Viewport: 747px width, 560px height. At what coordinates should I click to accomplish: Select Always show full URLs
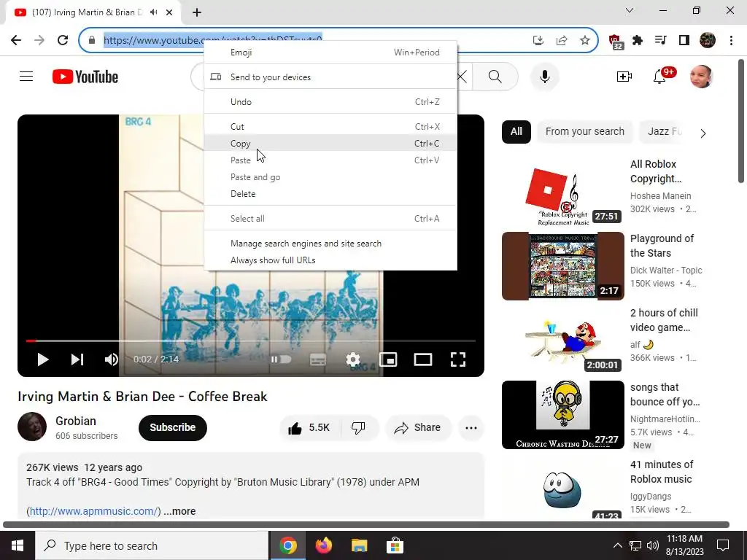(330, 260)
